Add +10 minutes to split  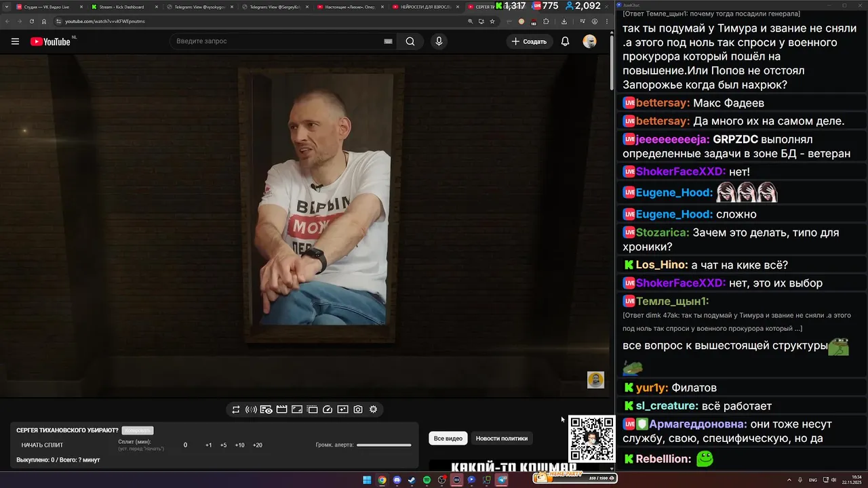click(239, 445)
